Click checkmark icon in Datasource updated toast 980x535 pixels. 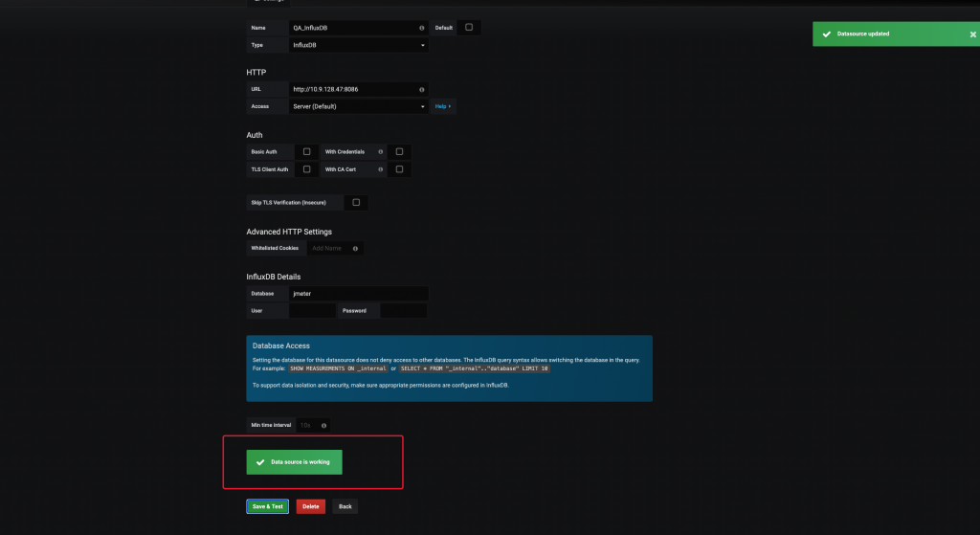tap(826, 33)
